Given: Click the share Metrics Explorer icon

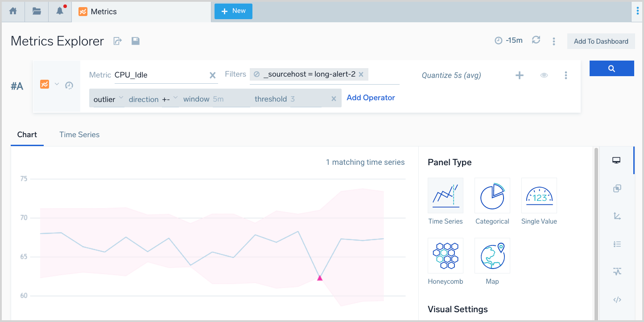Looking at the screenshot, I should coord(118,41).
